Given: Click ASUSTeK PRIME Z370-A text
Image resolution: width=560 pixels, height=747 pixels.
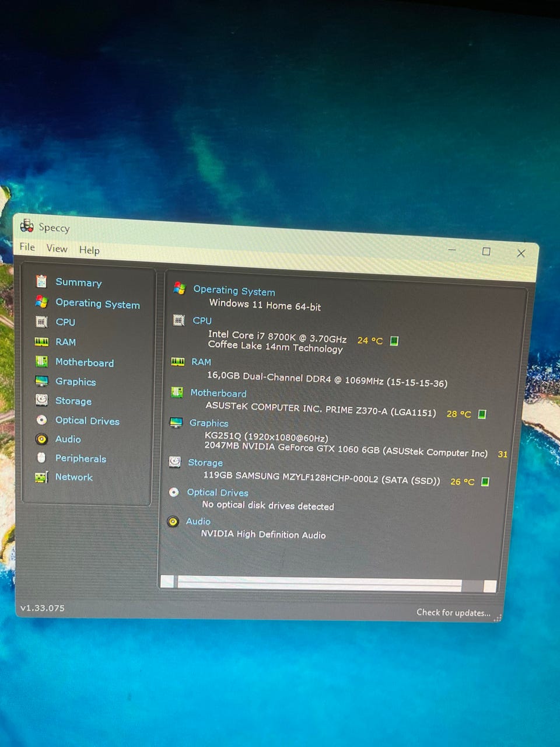Looking at the screenshot, I should click(321, 409).
